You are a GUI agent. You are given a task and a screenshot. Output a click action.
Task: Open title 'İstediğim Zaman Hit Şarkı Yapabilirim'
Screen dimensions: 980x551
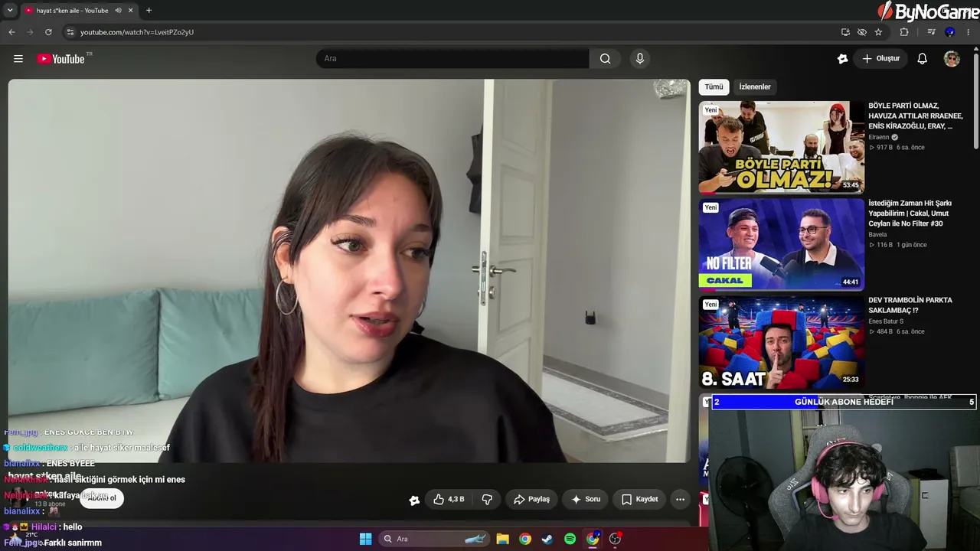pyautogui.click(x=911, y=214)
